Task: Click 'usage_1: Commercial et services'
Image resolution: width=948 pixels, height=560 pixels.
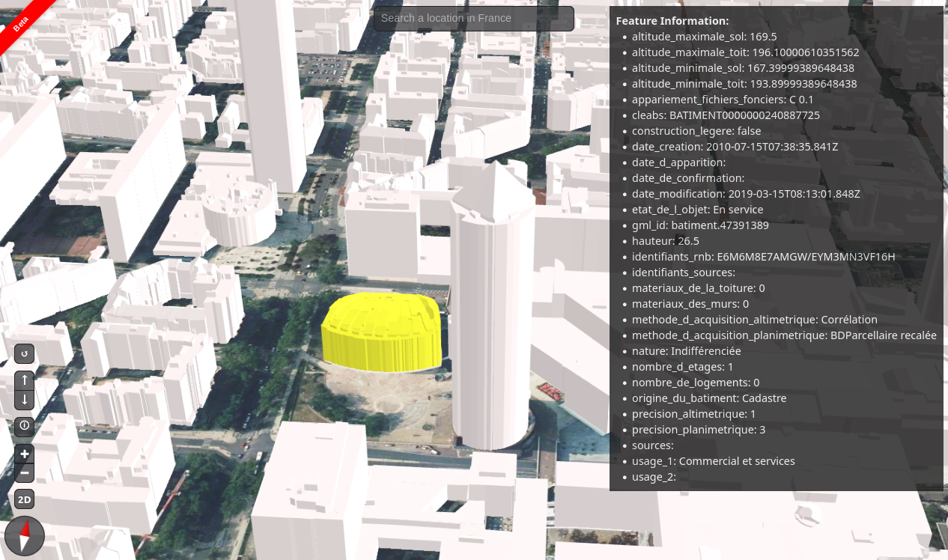Action: point(714,461)
